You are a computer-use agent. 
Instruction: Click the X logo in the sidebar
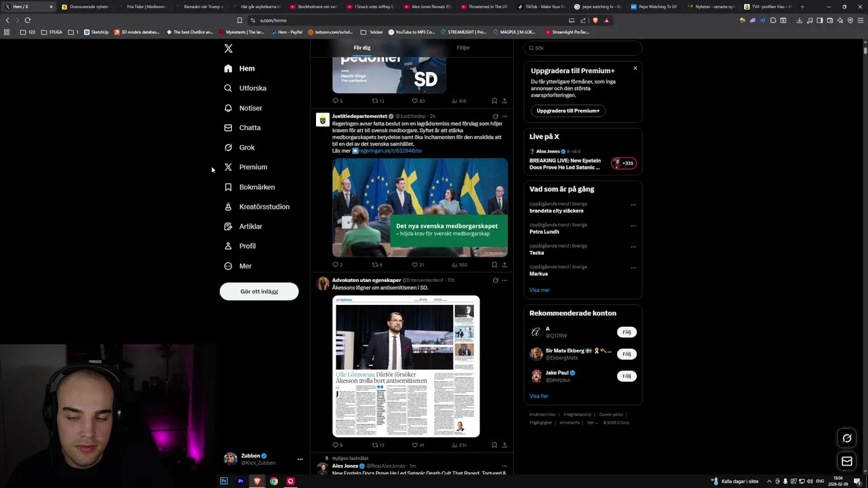[x=229, y=48]
